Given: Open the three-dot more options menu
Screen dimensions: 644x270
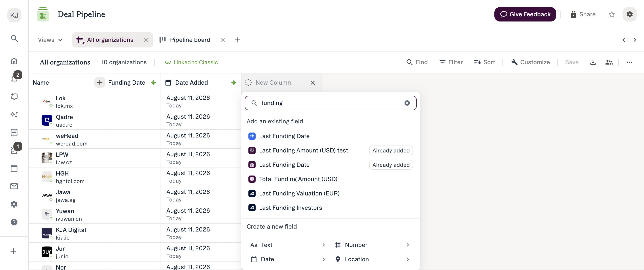Looking at the screenshot, I should [x=629, y=62].
